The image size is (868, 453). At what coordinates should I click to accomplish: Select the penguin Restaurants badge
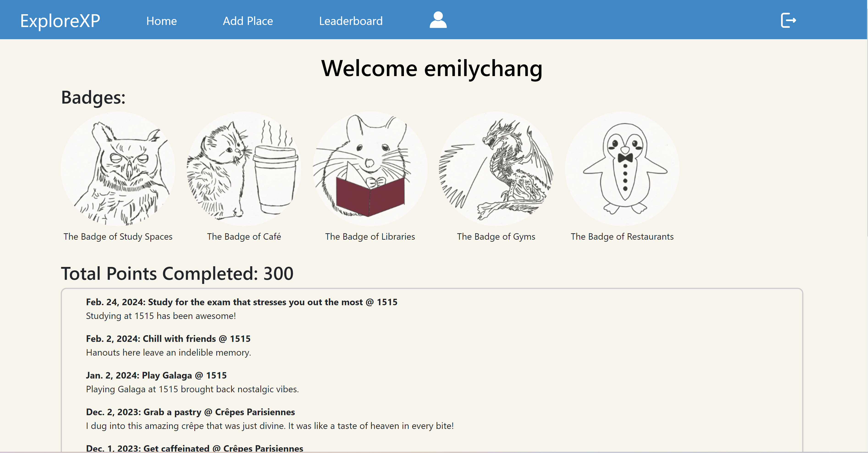622,169
